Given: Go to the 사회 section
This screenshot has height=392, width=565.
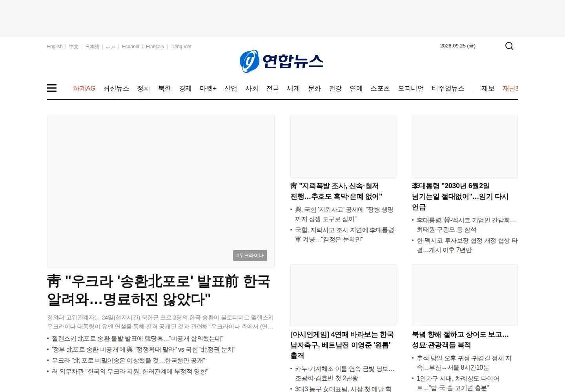Looking at the screenshot, I should (x=252, y=89).
